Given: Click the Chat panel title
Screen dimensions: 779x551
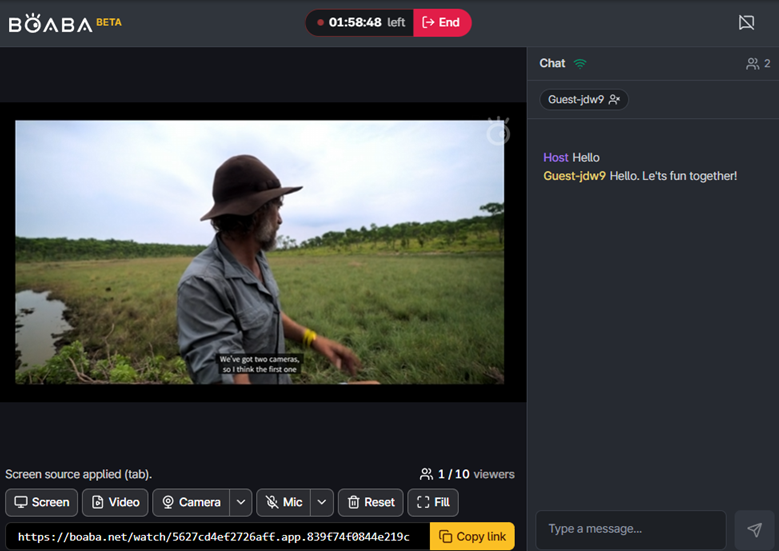Looking at the screenshot, I should pos(552,63).
